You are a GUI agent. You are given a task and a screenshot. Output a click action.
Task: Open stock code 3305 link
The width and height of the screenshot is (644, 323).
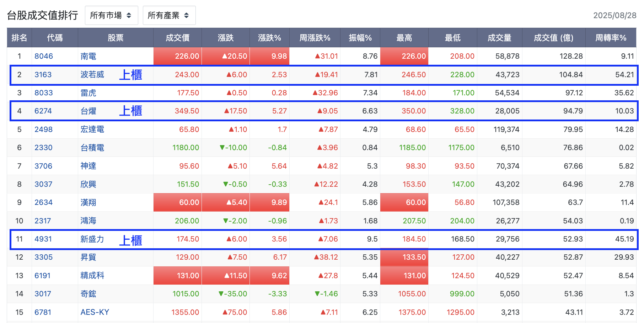[43, 257]
